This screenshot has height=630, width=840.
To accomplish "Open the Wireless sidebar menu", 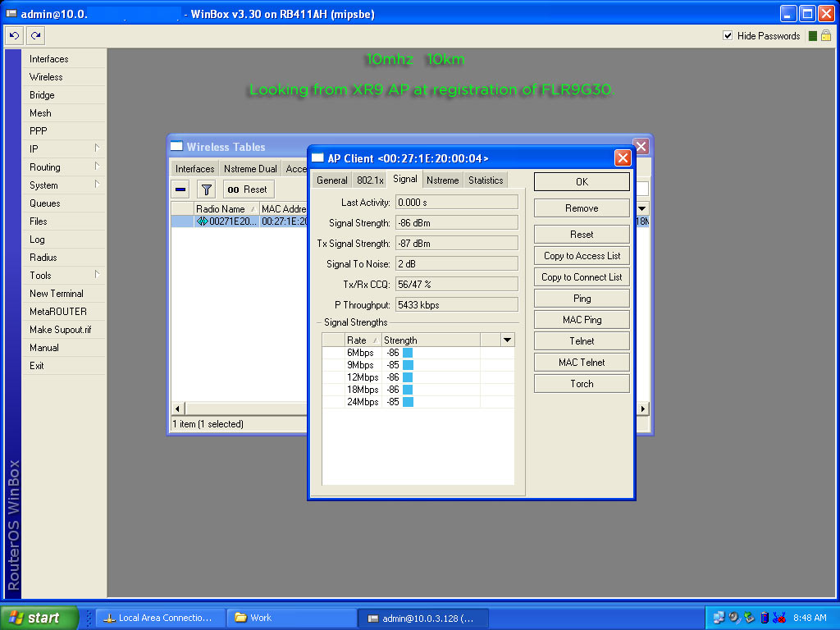I will pyautogui.click(x=63, y=77).
